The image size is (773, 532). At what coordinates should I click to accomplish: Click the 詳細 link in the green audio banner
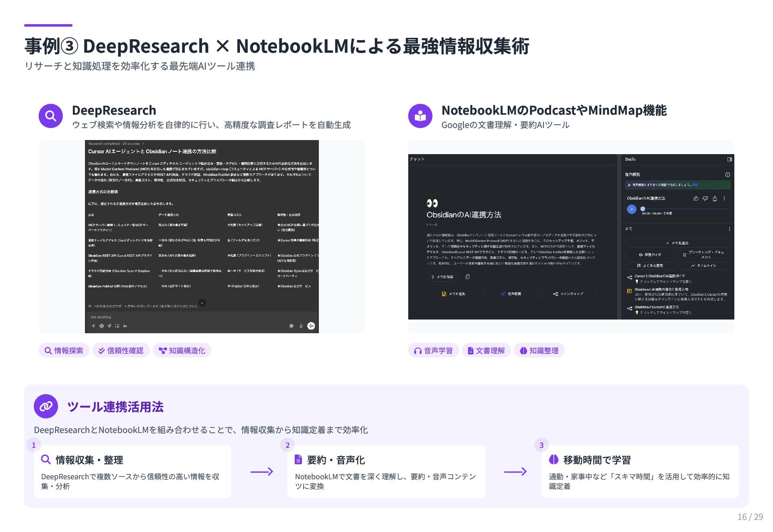695,185
